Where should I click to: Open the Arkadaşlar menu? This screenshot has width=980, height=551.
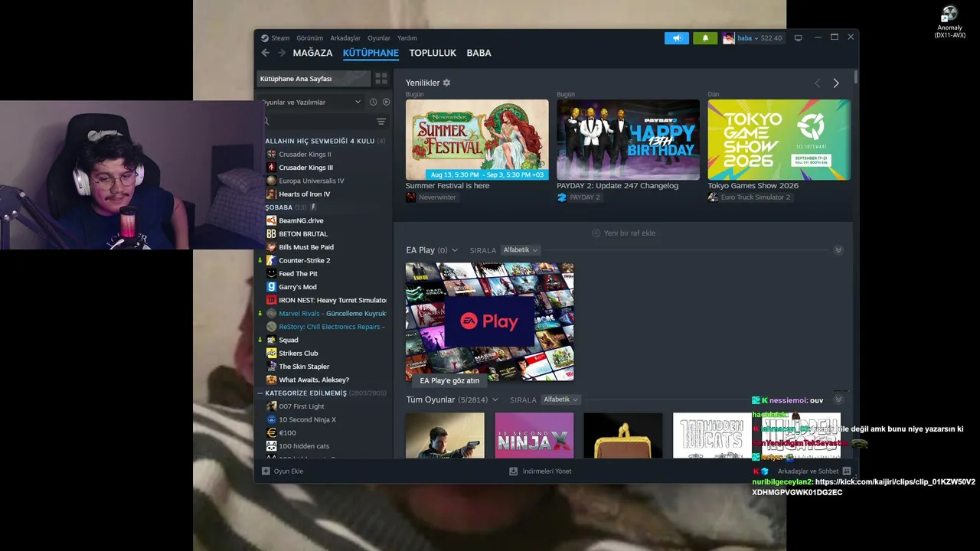[345, 38]
